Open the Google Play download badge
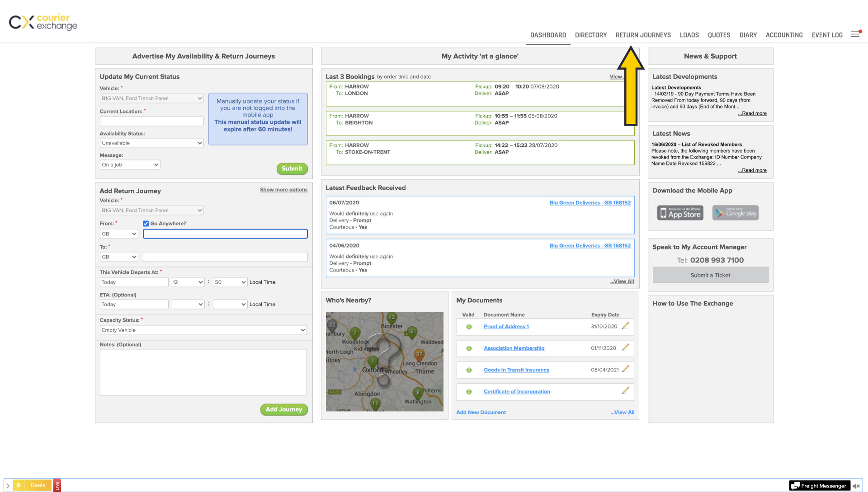This screenshot has width=868, height=492. [x=735, y=213]
